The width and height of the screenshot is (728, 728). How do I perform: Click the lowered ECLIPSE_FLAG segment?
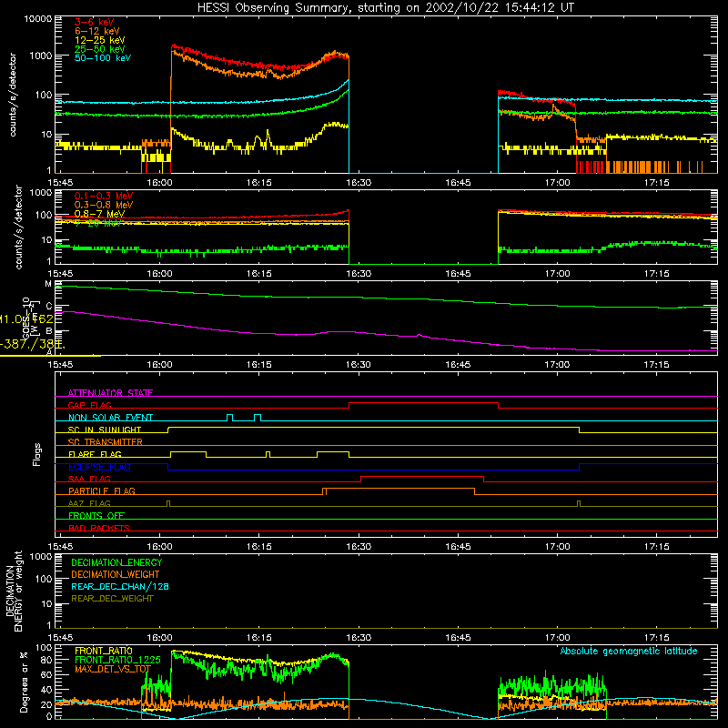click(x=373, y=470)
